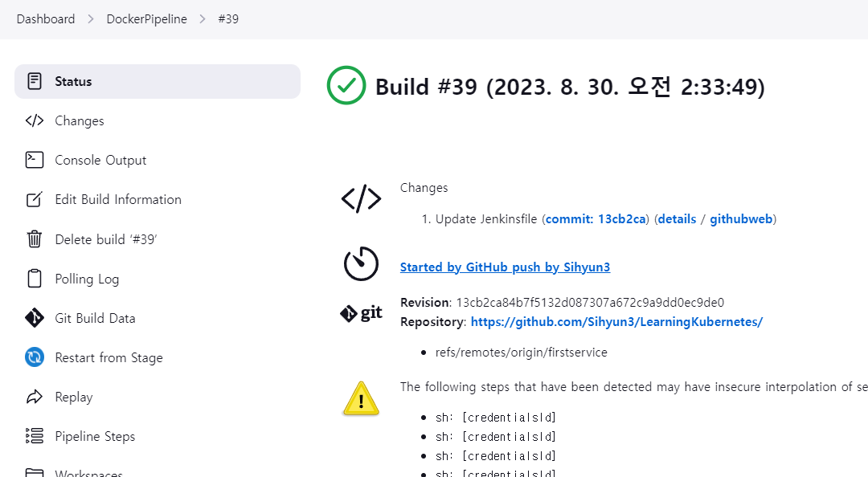Go to DockerPipeline breadcrumb

click(x=147, y=18)
